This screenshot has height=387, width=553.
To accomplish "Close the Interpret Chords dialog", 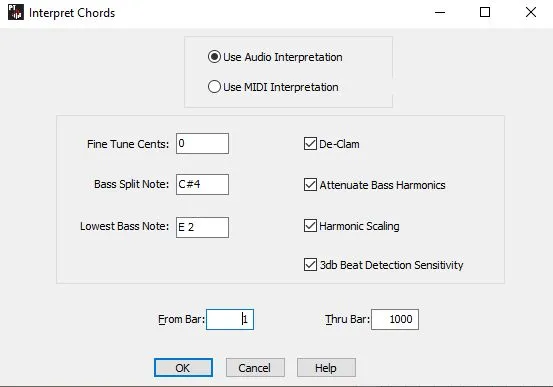I will tap(531, 12).
